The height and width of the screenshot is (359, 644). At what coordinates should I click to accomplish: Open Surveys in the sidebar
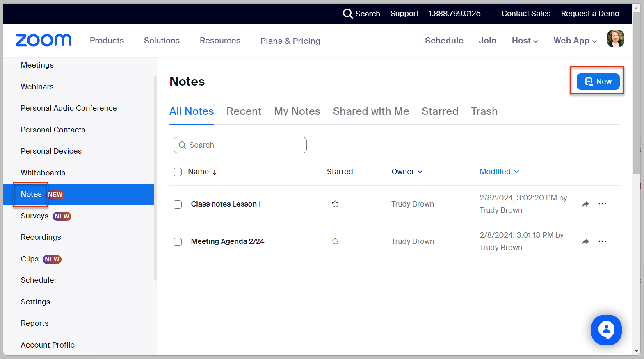(x=35, y=216)
